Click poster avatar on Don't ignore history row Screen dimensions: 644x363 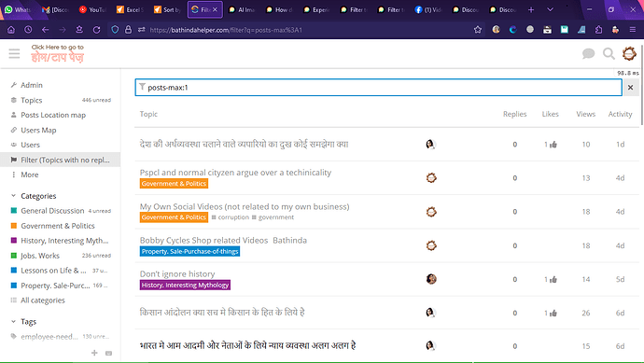(431, 279)
